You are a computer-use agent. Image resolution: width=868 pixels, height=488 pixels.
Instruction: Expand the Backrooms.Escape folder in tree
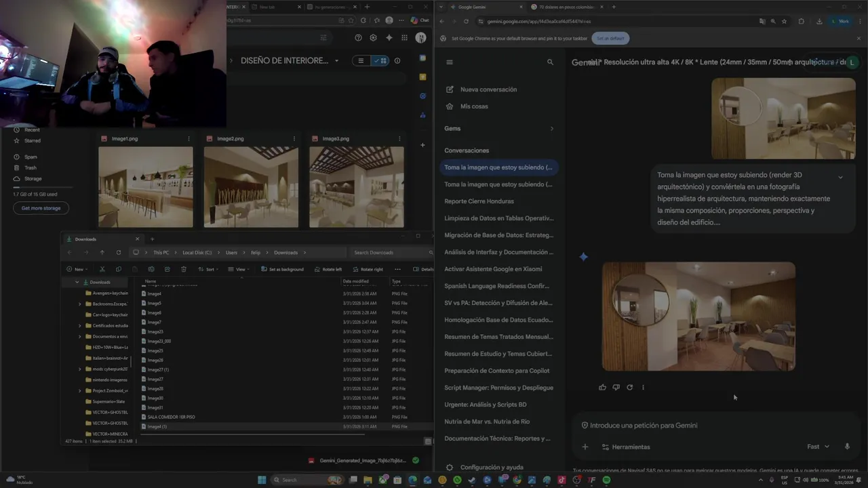(x=79, y=304)
